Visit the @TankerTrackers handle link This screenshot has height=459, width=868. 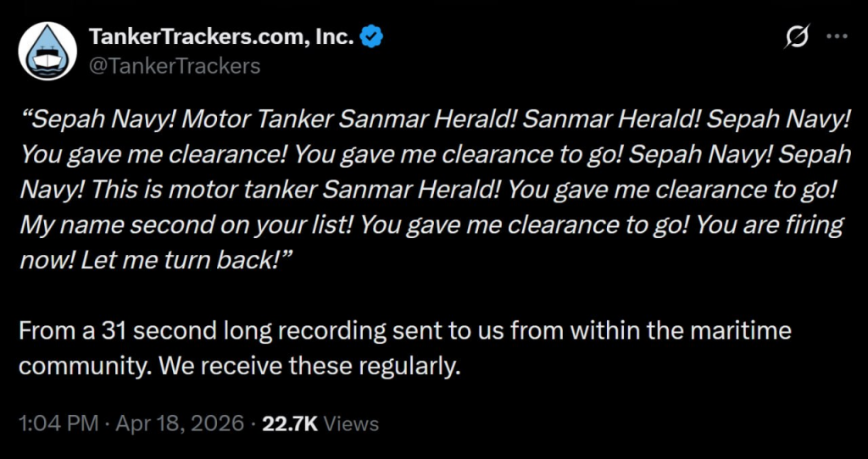(x=174, y=65)
